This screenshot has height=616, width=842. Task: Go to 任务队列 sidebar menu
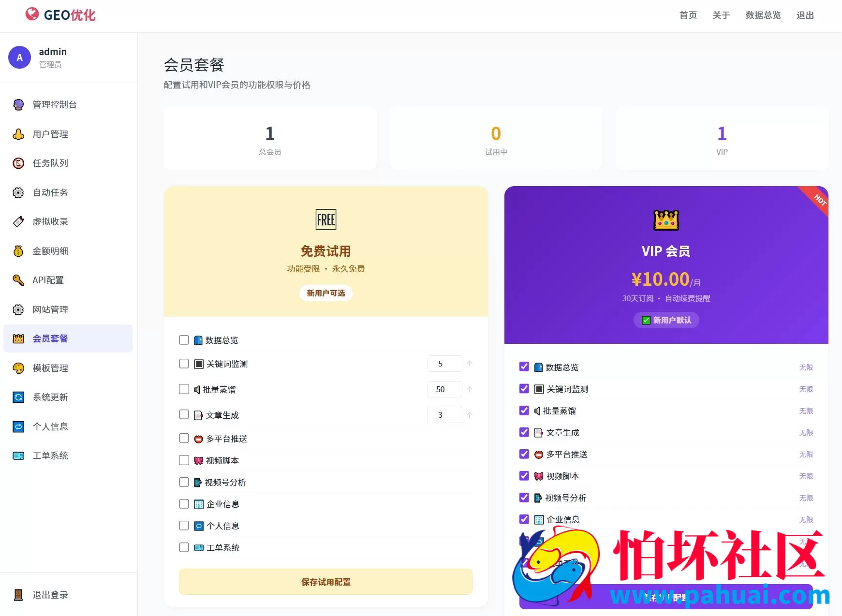(x=68, y=163)
